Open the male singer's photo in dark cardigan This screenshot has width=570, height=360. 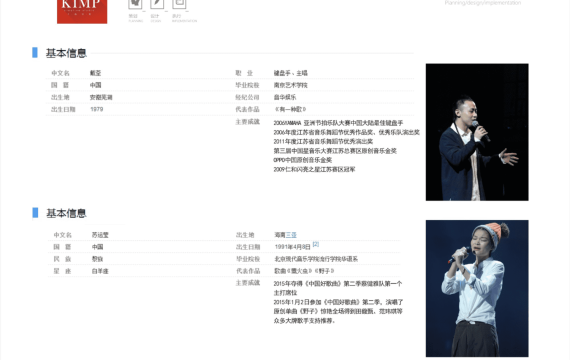477,132
